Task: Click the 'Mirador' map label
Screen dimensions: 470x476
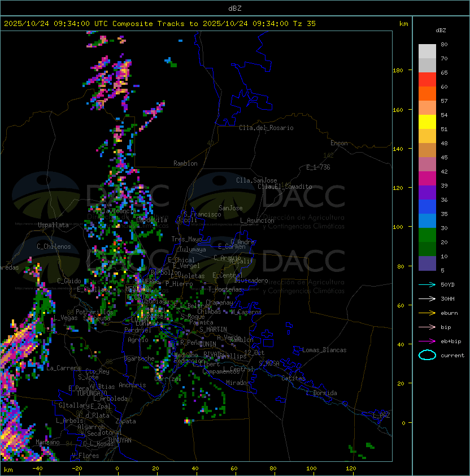Action: point(238,383)
